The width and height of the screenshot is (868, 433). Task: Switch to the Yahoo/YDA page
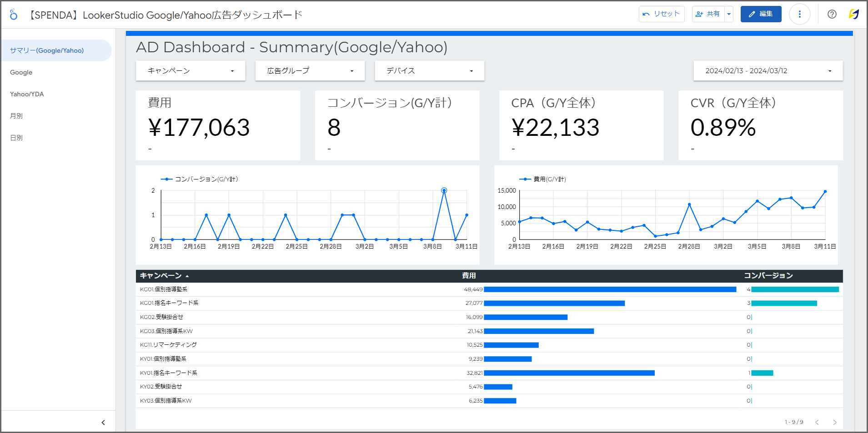click(x=27, y=94)
